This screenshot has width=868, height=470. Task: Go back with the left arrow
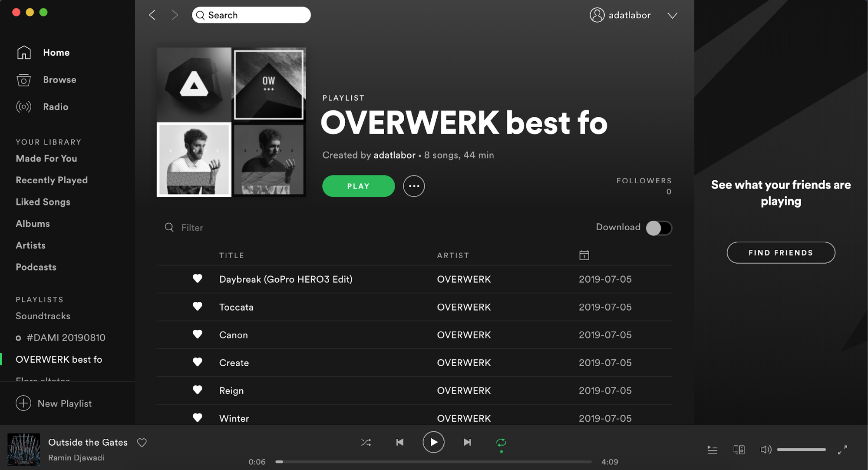pyautogui.click(x=152, y=15)
